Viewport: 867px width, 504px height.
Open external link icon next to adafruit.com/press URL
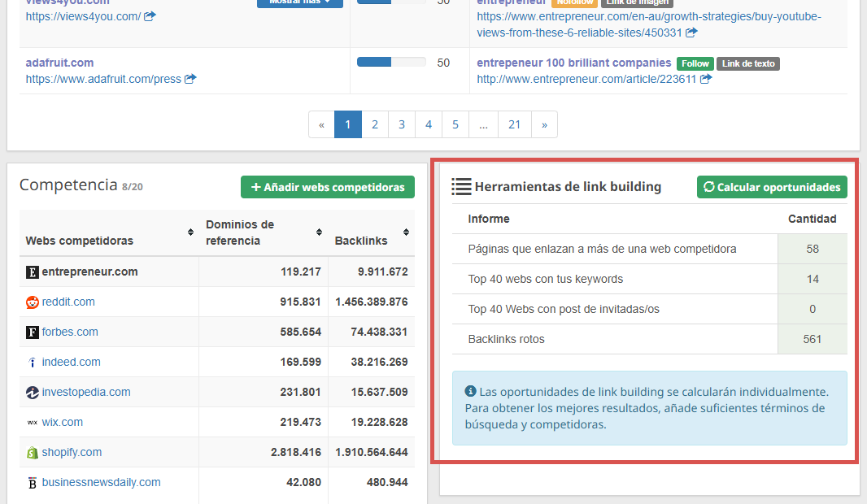click(190, 79)
